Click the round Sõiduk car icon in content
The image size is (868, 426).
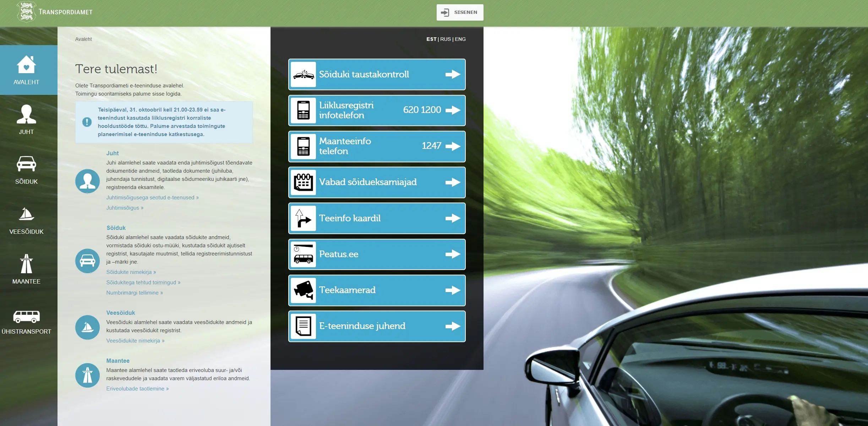coord(87,261)
